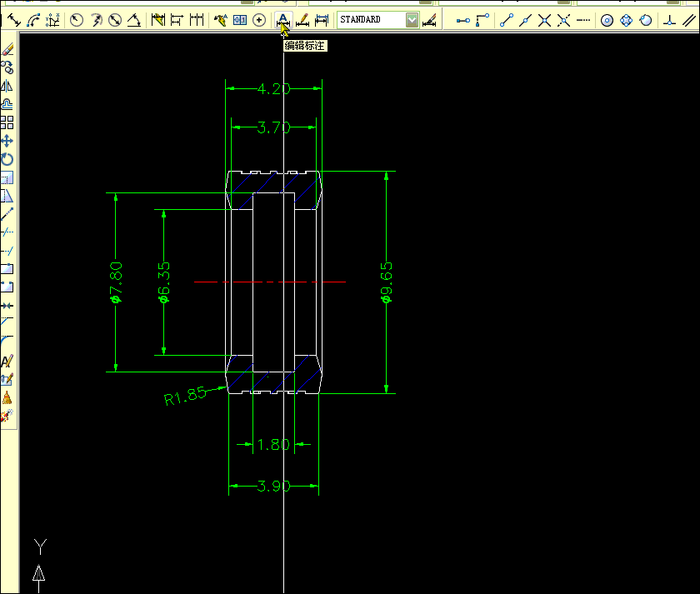Select the 3.70 dimension text
Viewport: 700px width, 594px height.
coord(273,127)
